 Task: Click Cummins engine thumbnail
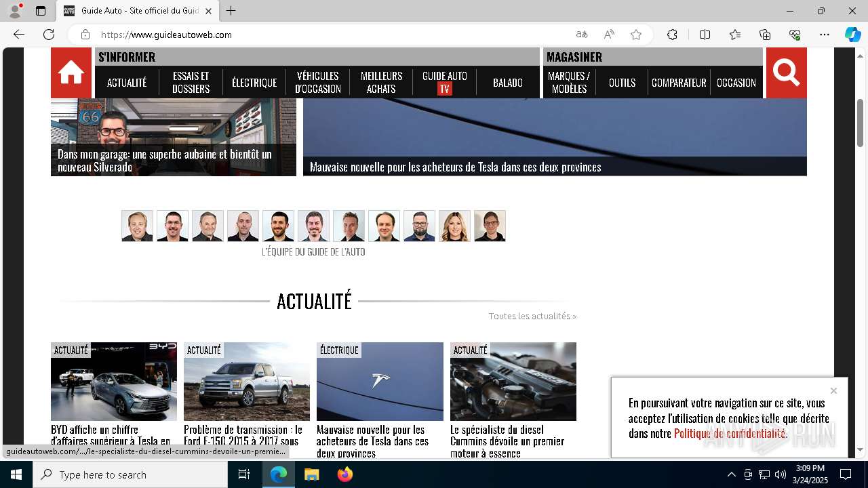[x=513, y=381]
